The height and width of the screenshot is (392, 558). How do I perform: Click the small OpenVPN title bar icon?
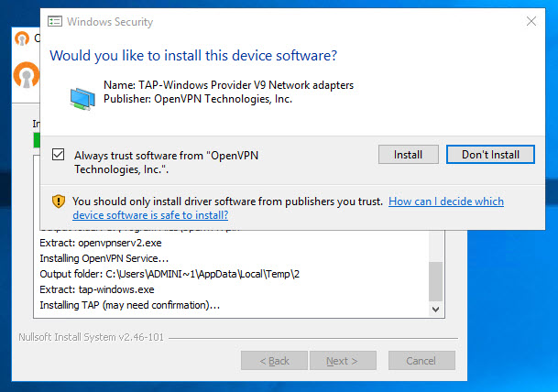[x=22, y=38]
